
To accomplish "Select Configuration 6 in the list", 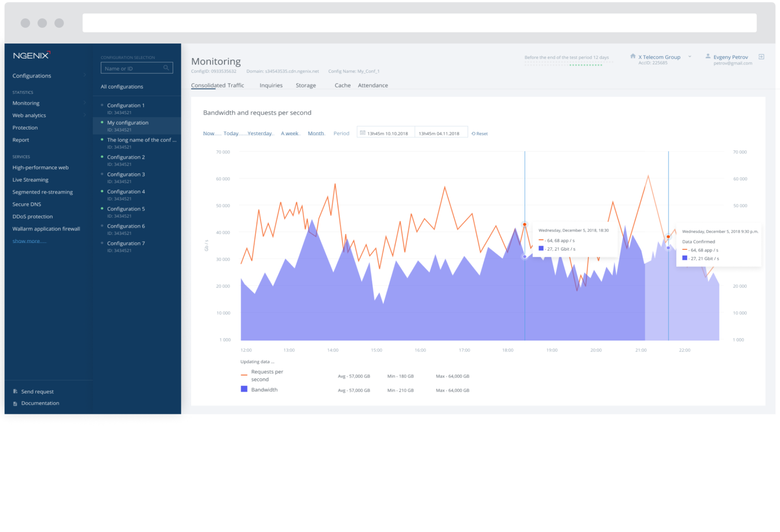I will tap(137, 229).
